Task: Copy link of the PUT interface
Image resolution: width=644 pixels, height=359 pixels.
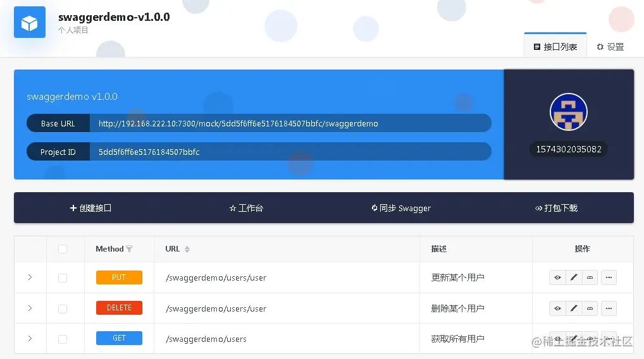Action: pos(590,277)
